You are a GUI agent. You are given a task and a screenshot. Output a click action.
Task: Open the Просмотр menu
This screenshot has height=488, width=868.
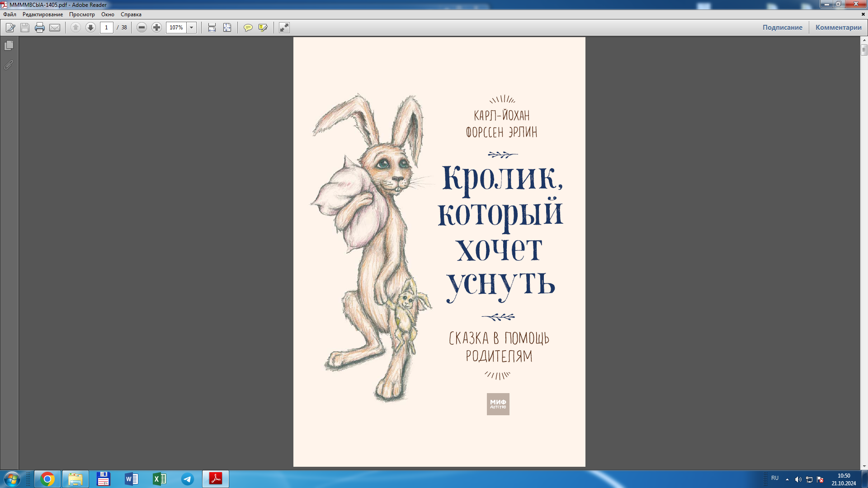click(82, 14)
